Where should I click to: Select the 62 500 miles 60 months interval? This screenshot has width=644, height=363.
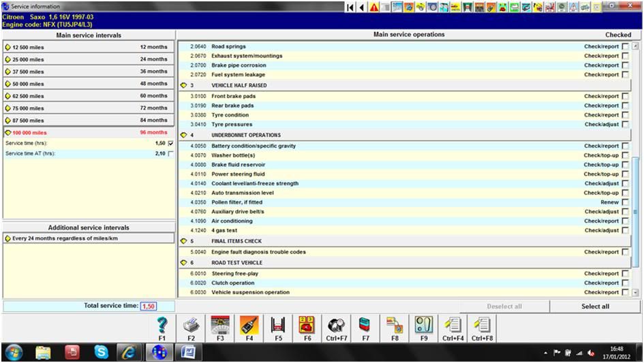[x=89, y=95]
